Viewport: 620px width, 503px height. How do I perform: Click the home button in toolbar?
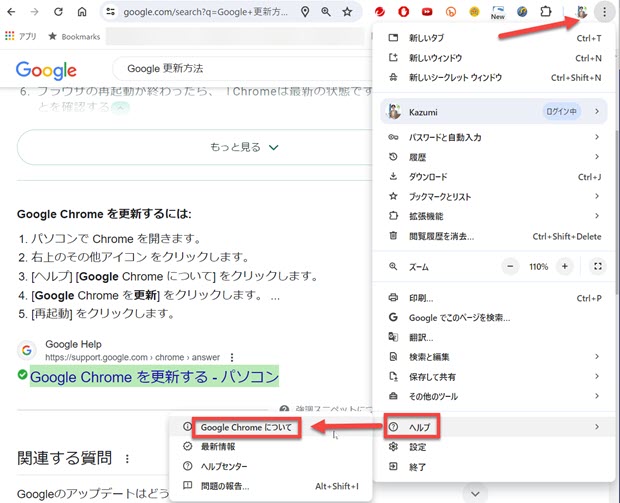coord(82,12)
